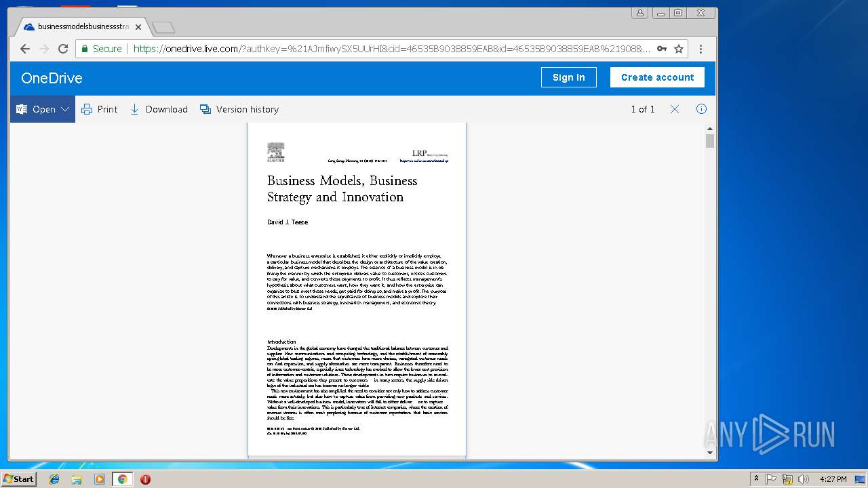Launch Internet Explorer from taskbar
The image size is (868, 488).
click(54, 479)
